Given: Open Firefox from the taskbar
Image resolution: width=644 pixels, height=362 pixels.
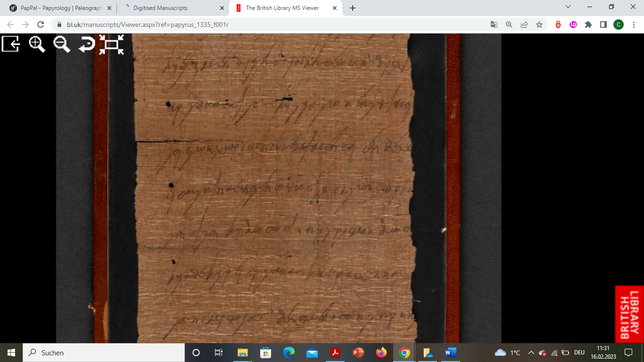Looking at the screenshot, I should tap(381, 353).
